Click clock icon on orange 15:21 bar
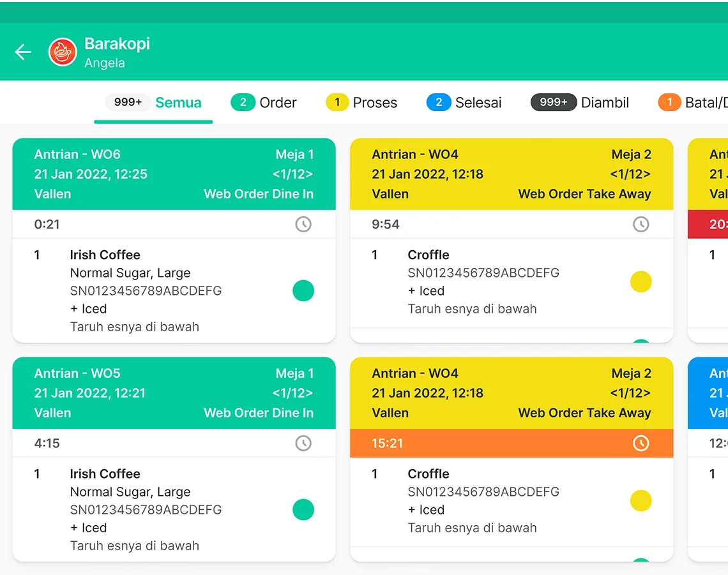This screenshot has width=728, height=575. point(641,443)
